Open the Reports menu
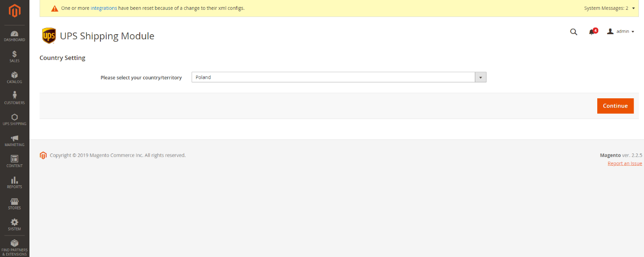 click(x=14, y=183)
